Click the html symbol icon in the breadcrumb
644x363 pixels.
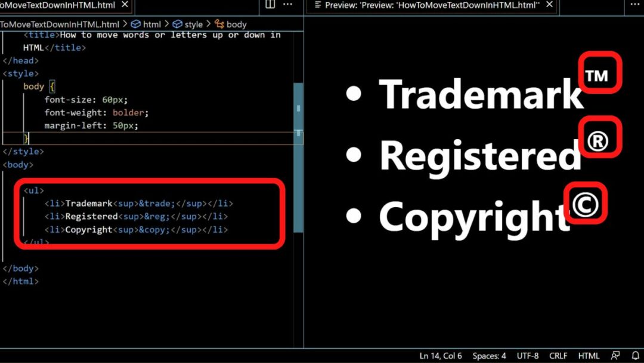[x=136, y=24]
